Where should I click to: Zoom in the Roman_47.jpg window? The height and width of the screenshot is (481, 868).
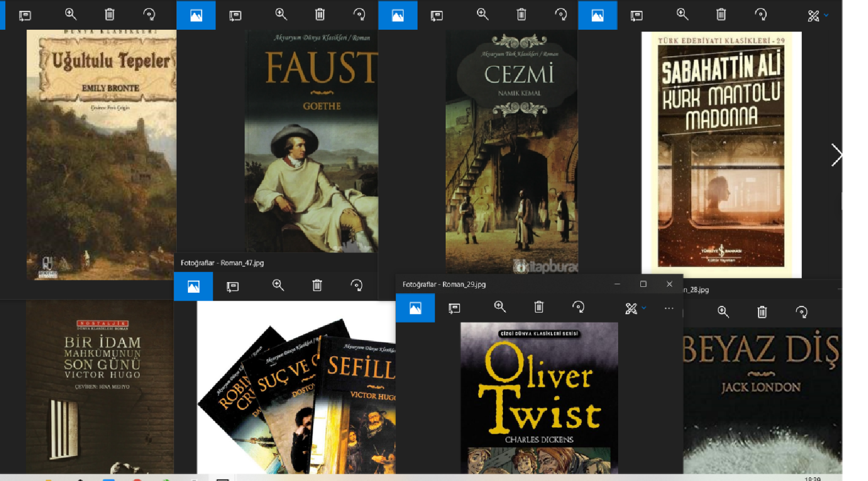[x=278, y=285]
